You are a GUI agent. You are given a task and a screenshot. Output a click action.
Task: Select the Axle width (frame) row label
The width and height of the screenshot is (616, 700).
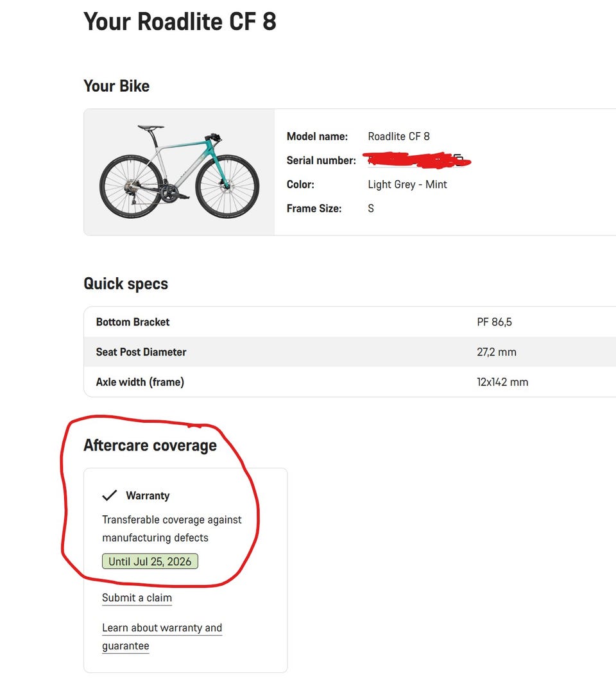140,382
